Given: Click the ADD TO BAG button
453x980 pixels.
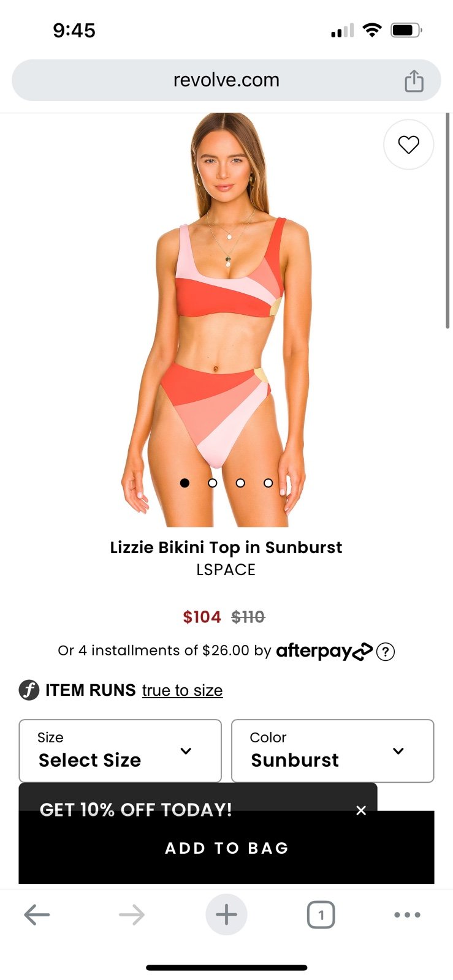Looking at the screenshot, I should click(226, 848).
